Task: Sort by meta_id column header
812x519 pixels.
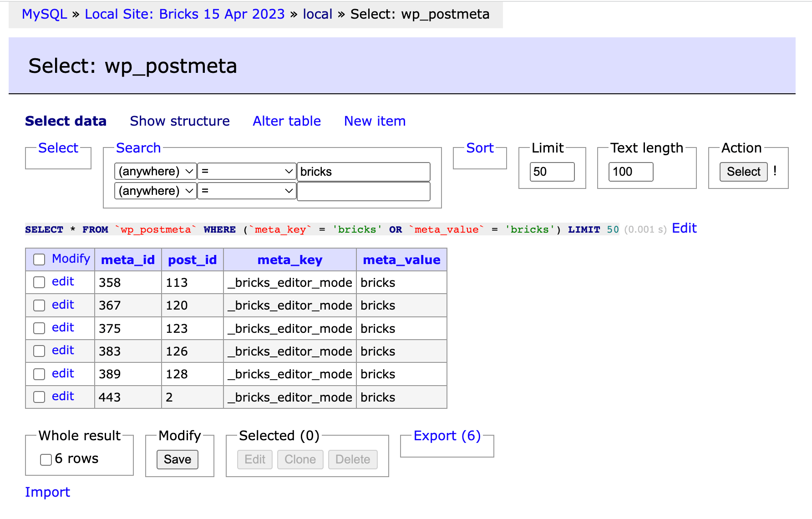Action: (128, 260)
